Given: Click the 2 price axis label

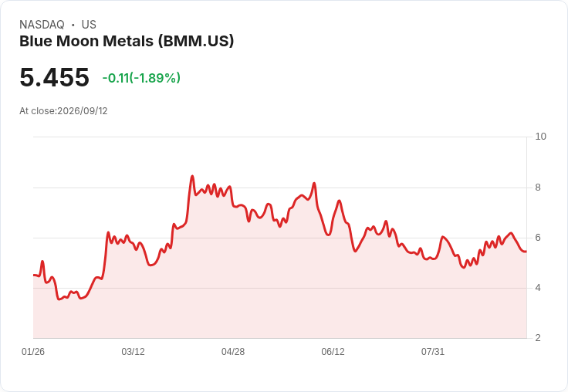Looking at the screenshot, I should pyautogui.click(x=538, y=338).
